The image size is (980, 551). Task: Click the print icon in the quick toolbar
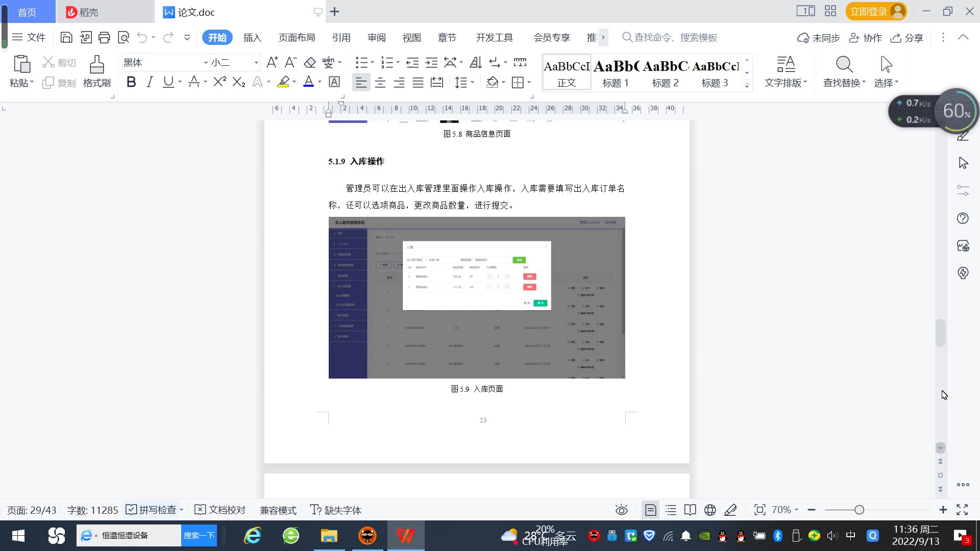[x=104, y=37]
